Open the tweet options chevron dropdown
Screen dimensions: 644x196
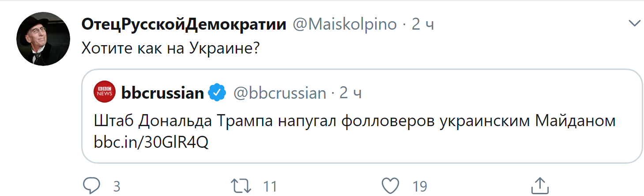[x=635, y=23]
